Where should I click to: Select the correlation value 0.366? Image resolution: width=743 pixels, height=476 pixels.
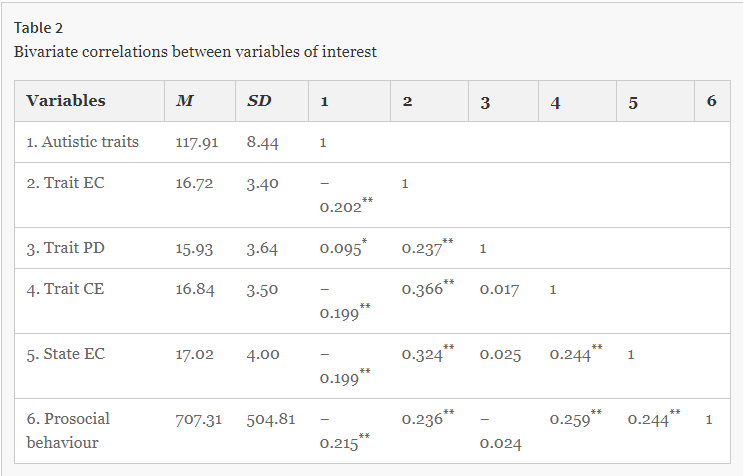(x=422, y=289)
